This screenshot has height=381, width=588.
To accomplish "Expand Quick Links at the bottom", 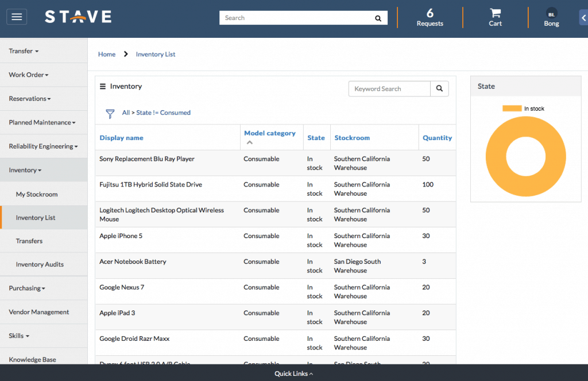I will click(x=293, y=373).
